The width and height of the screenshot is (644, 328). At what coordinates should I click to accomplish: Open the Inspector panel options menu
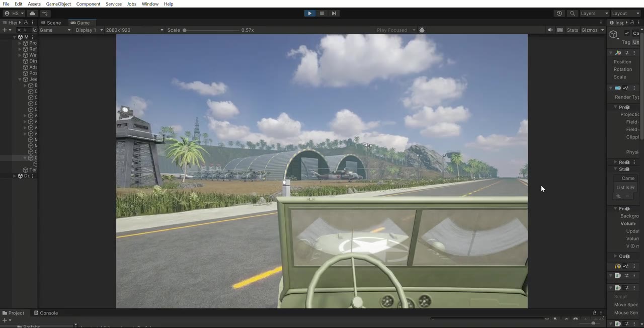tap(638, 23)
